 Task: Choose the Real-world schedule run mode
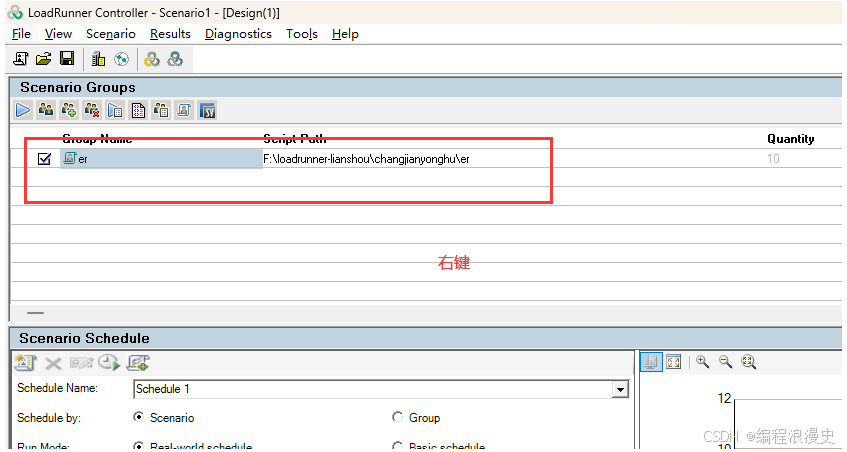[139, 447]
